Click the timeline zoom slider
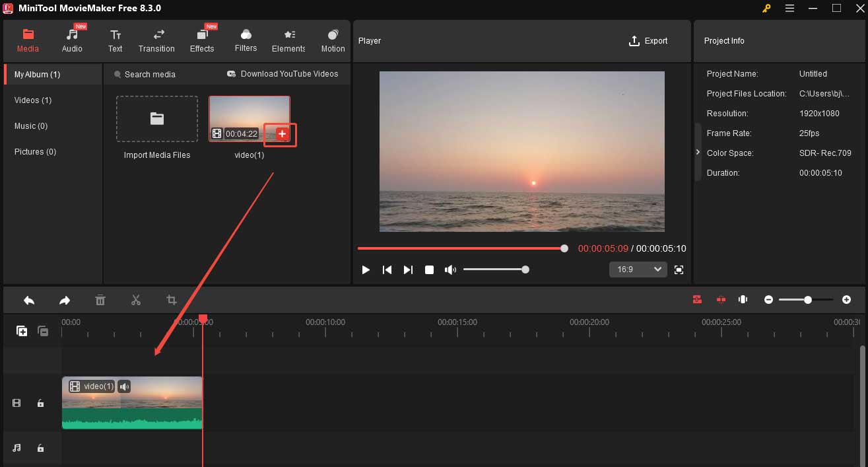 807,300
